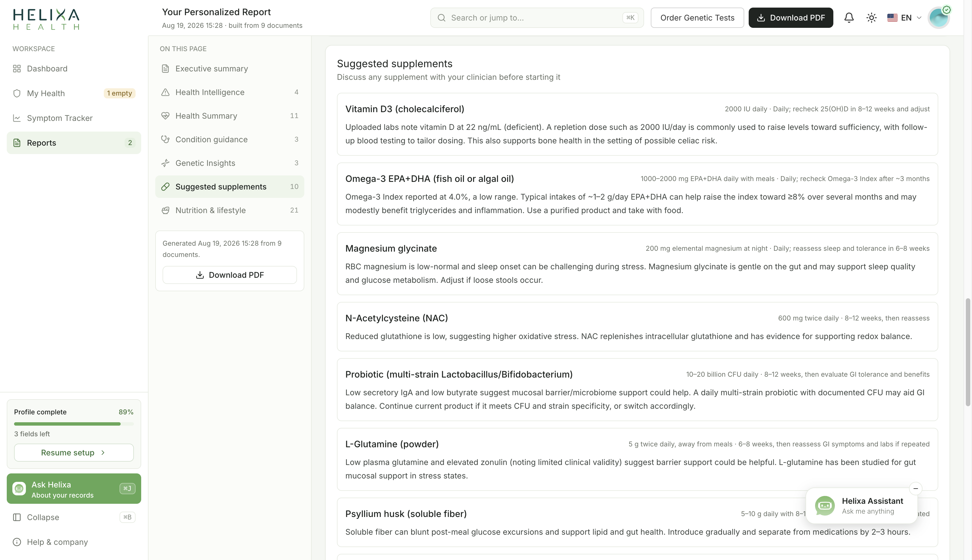Click the Omega-3 EPA+DHA card title

click(429, 179)
